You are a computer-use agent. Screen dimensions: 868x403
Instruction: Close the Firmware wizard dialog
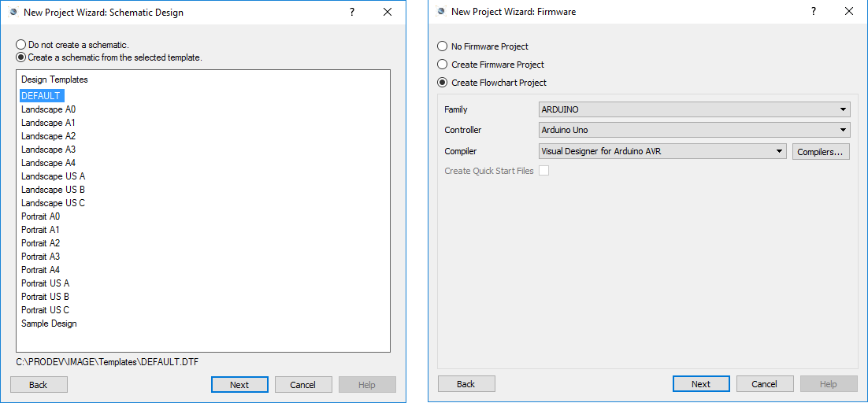(x=848, y=12)
